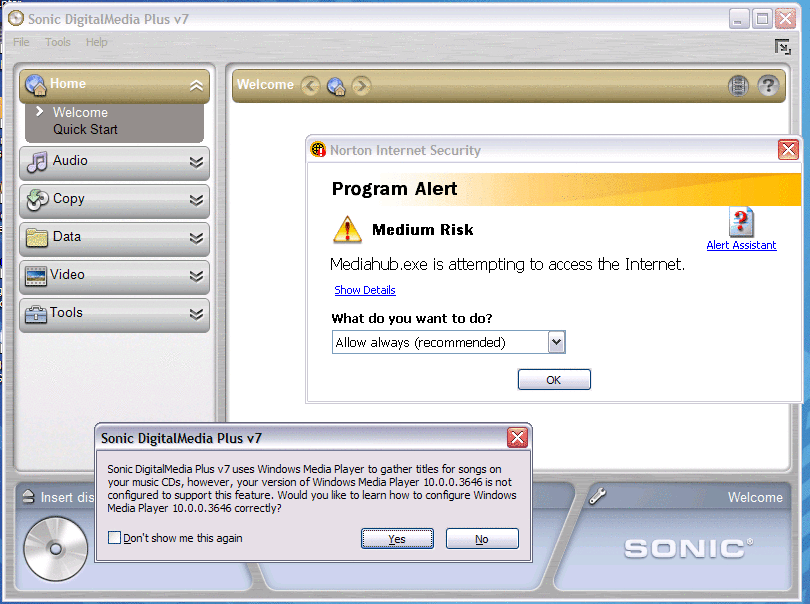
Task: Enable Don't show me this again checkbox
Action: [114, 537]
